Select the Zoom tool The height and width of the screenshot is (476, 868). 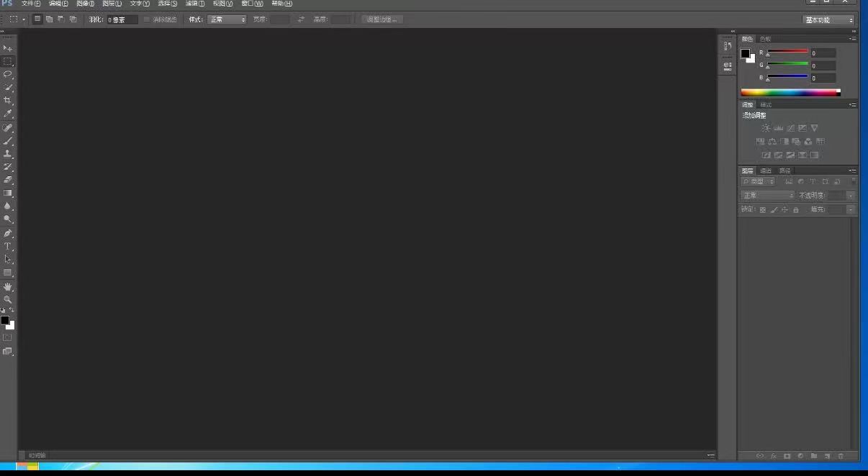pyautogui.click(x=8, y=299)
